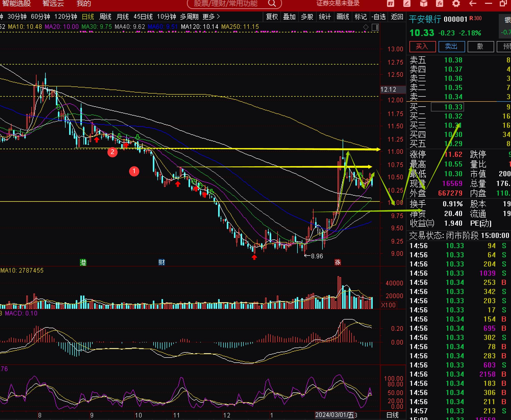
Task: Toggle 复权 price adjustment
Action: click(x=272, y=17)
